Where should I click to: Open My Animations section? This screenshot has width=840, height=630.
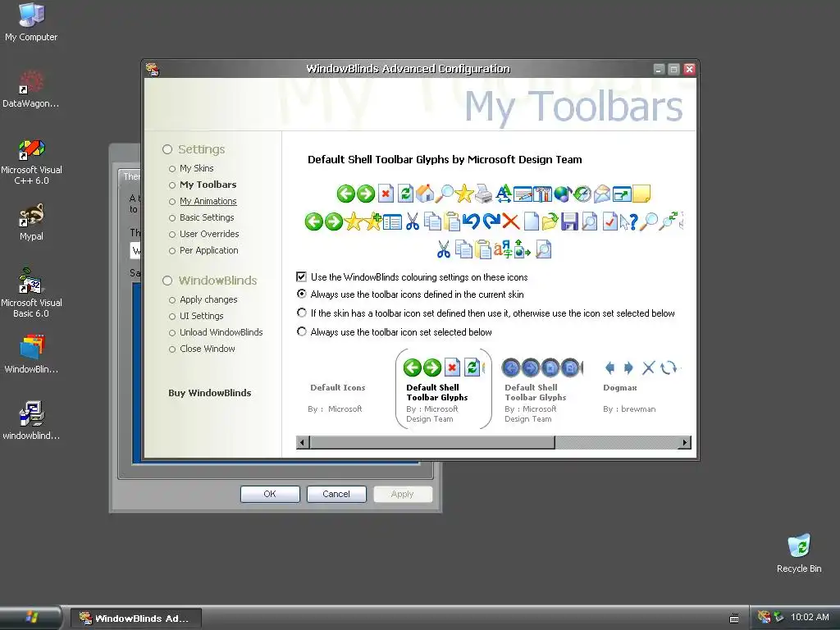click(208, 201)
